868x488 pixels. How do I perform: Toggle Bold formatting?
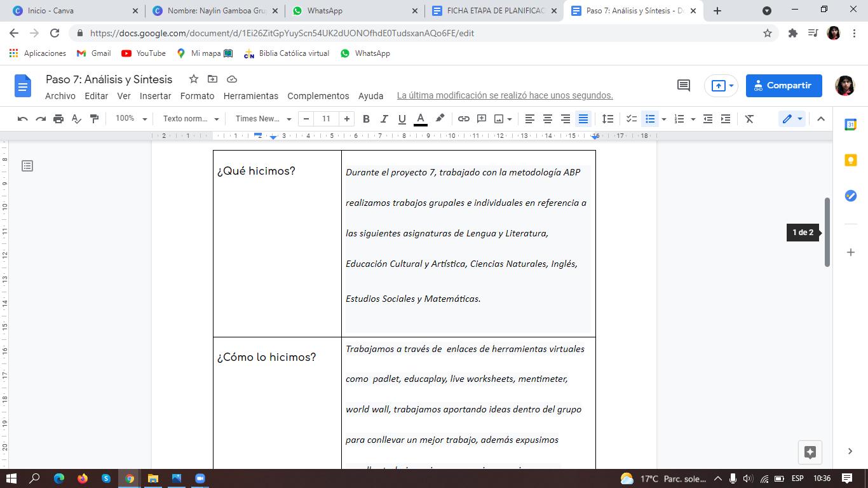click(366, 119)
